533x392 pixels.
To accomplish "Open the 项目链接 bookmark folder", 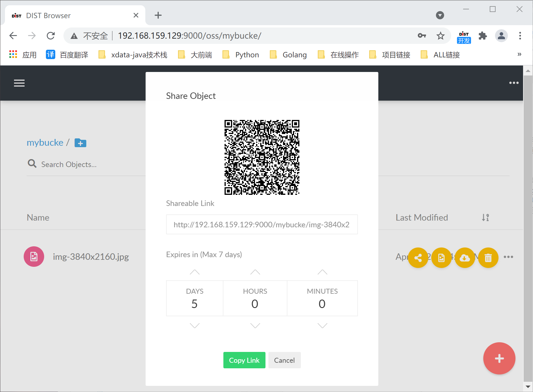I will 390,55.
